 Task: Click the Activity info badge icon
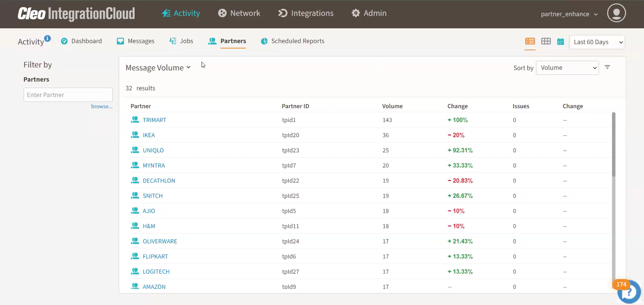pos(47,38)
